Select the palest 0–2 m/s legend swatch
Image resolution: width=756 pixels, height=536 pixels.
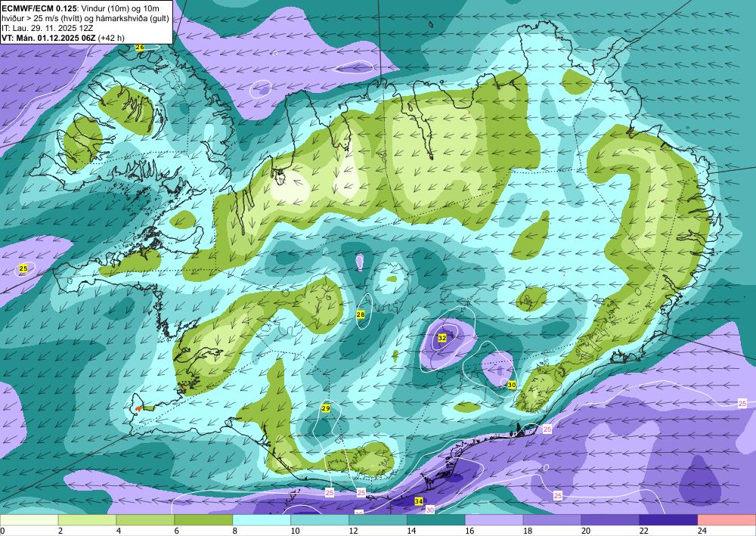point(29,520)
